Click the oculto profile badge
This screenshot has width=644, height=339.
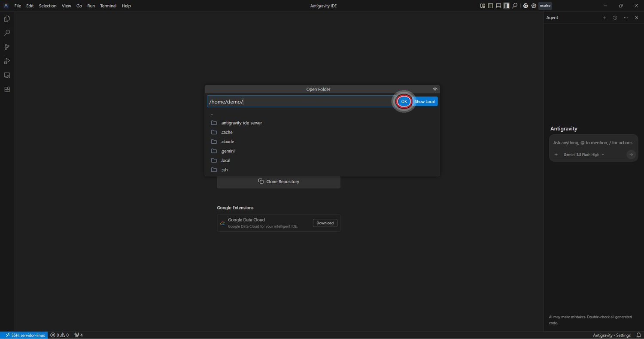545,6
